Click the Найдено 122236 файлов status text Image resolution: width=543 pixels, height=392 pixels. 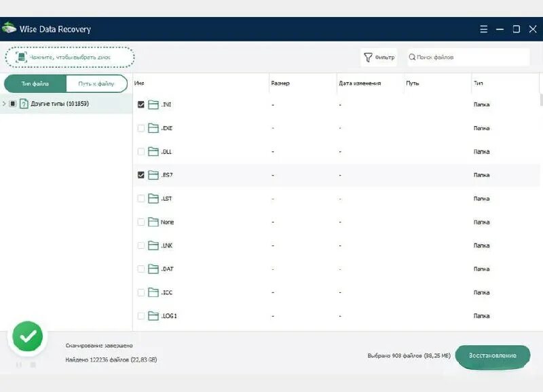[x=111, y=360]
